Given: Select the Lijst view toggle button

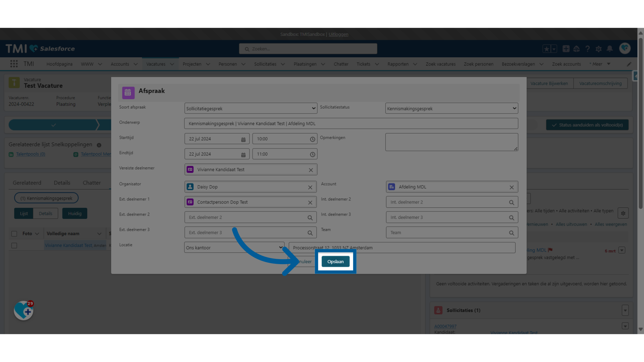Looking at the screenshot, I should (24, 214).
